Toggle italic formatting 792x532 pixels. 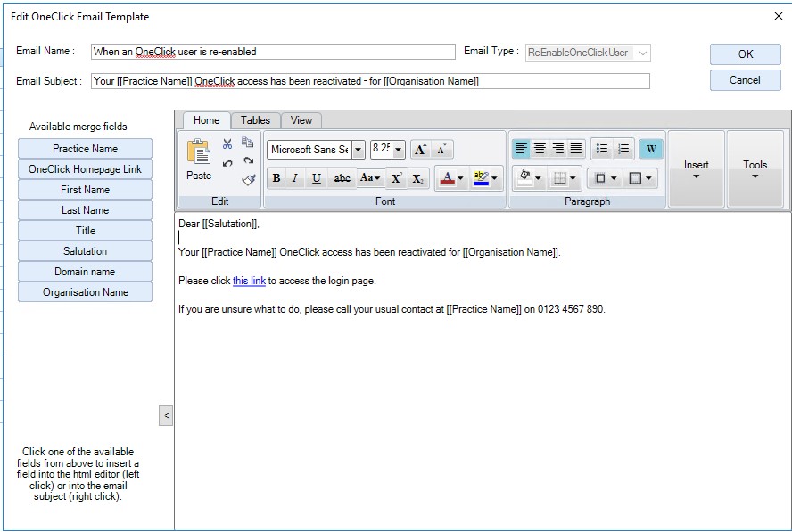295,178
